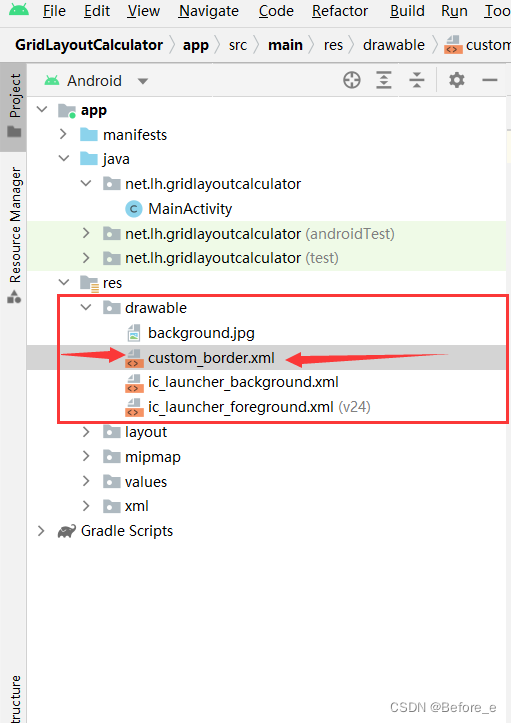Switch to the Project side tab
This screenshot has height=723, width=511.
[x=14, y=106]
